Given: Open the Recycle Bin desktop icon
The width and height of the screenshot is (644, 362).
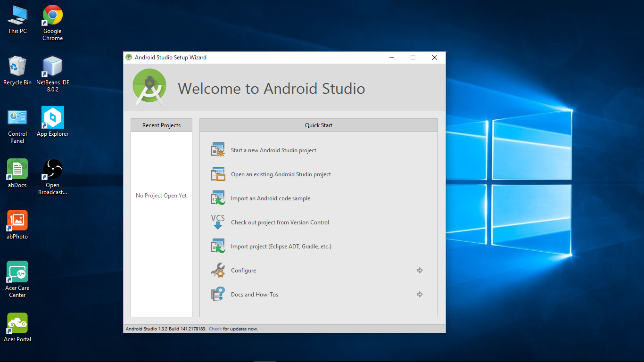Looking at the screenshot, I should coord(17,71).
